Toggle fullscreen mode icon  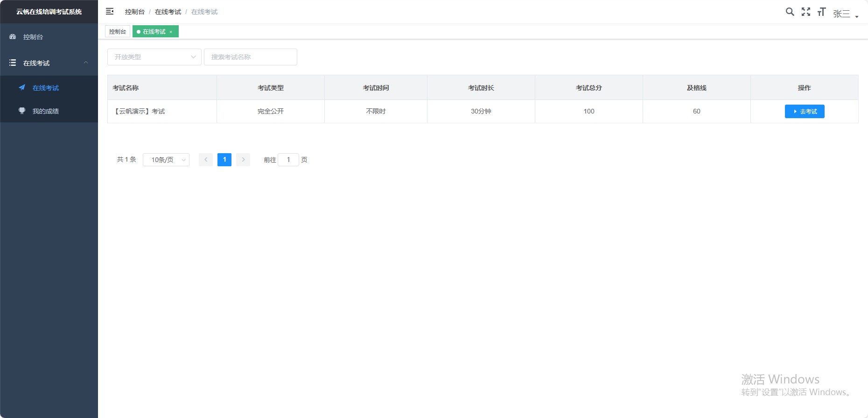click(x=806, y=12)
